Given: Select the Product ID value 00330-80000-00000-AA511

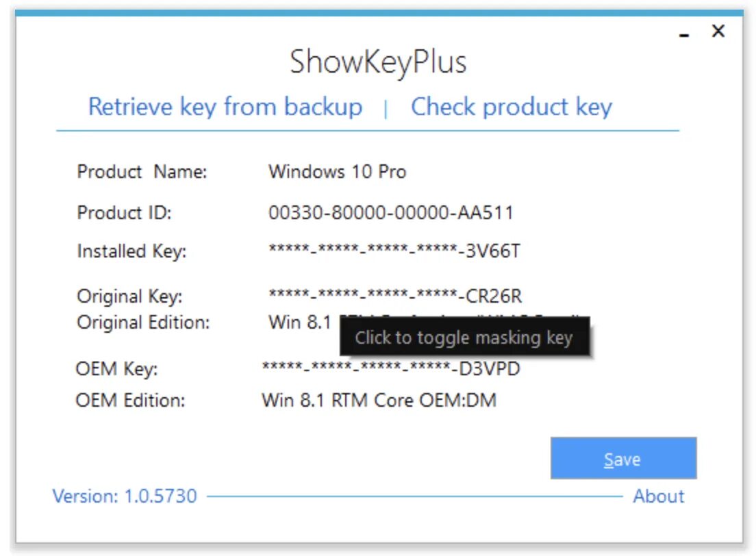Looking at the screenshot, I should [x=390, y=213].
